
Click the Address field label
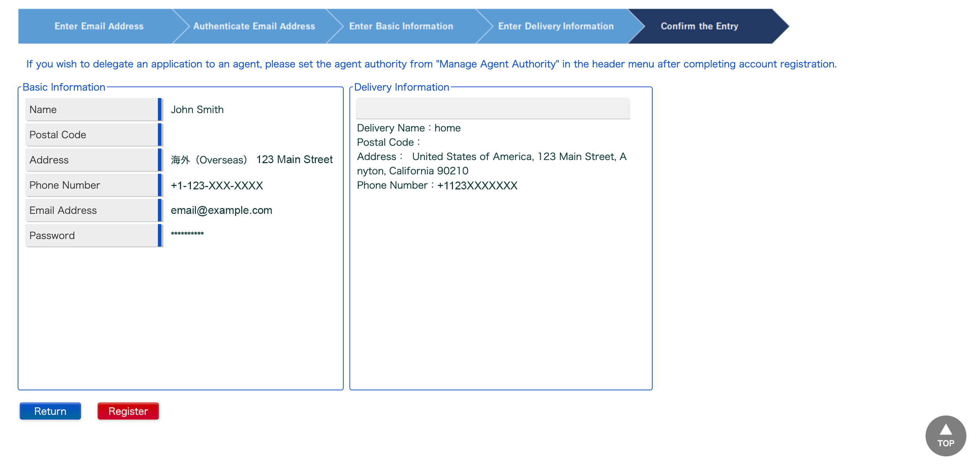coord(49,160)
